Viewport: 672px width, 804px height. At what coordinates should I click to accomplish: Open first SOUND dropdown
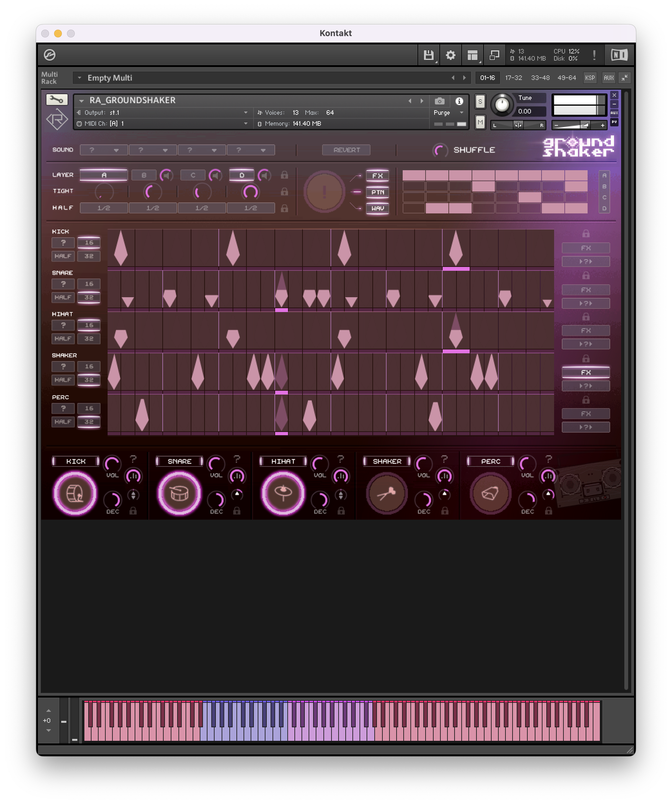click(104, 150)
